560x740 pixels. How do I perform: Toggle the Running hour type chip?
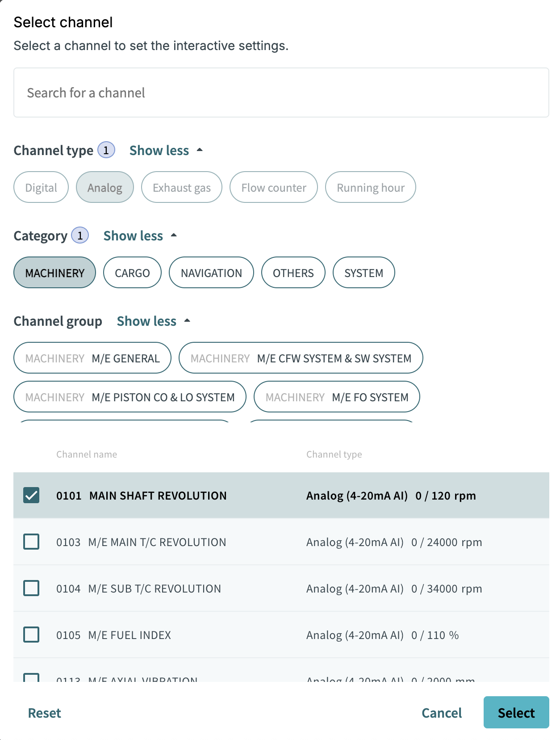point(371,187)
